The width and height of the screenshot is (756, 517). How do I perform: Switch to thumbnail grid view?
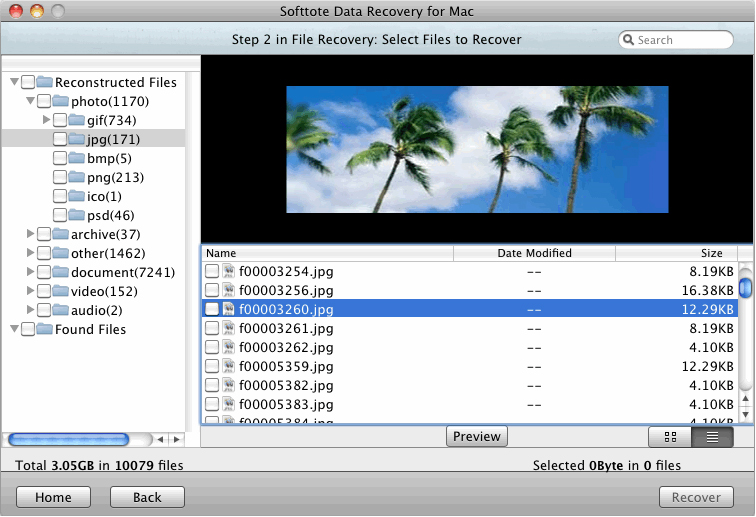669,437
